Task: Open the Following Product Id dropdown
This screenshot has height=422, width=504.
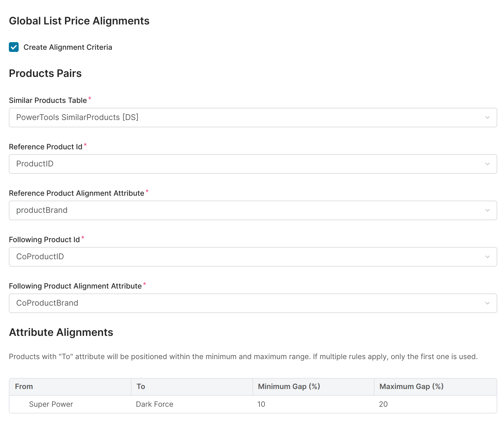Action: tap(244, 257)
